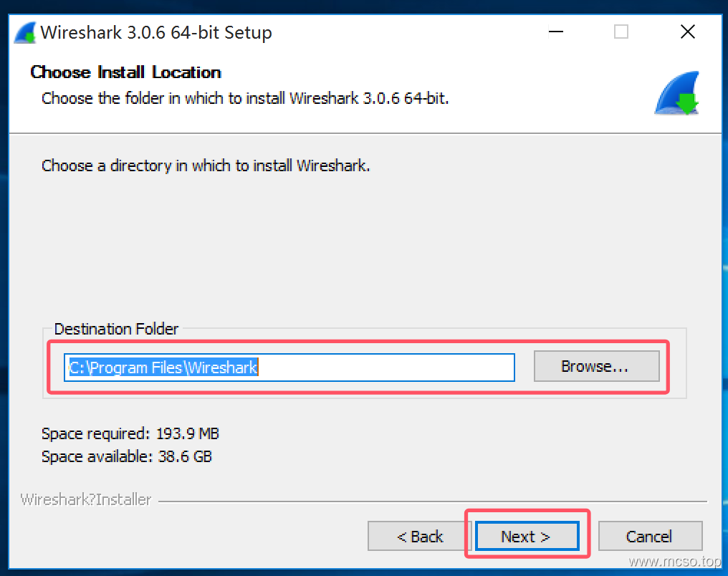728x576 pixels.
Task: Click the Wireshark installer logo with green arrow
Action: 677,93
